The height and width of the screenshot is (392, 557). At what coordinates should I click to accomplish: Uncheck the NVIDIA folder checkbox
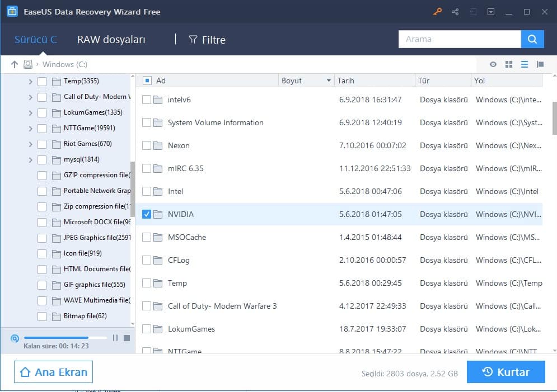(x=147, y=214)
